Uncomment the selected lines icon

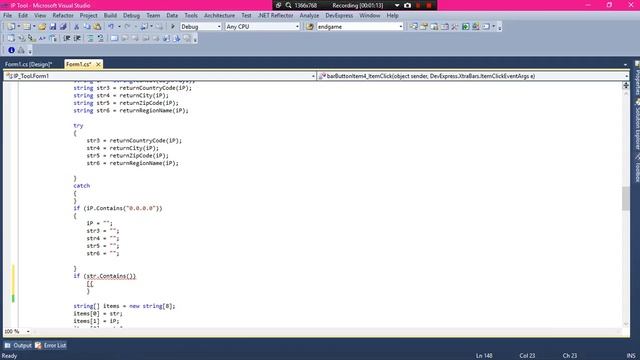pos(100,38)
